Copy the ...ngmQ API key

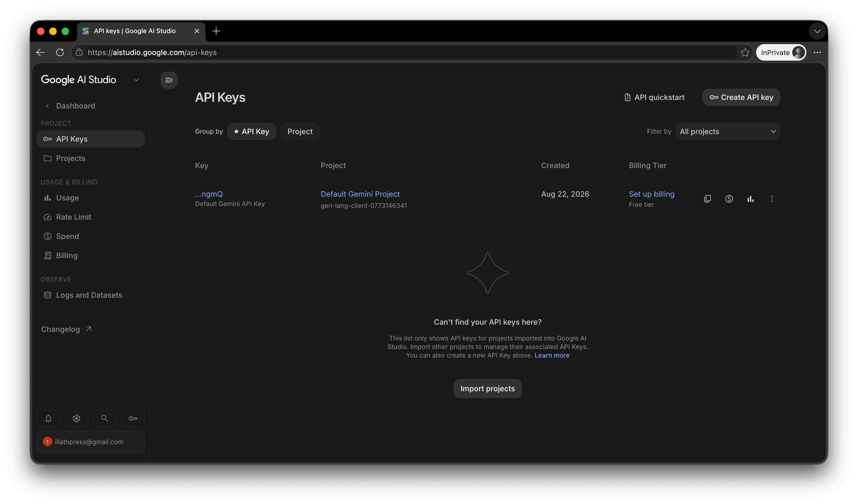pyautogui.click(x=707, y=199)
